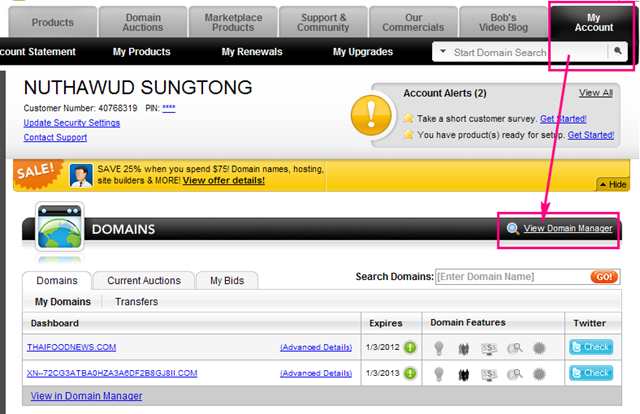The image size is (640, 414).
Task: Open the Update Security Settings link
Action: [x=72, y=123]
